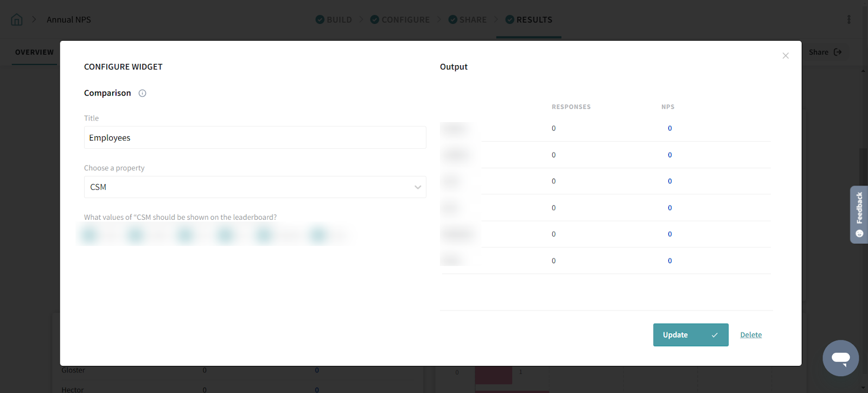Click the Delete link
This screenshot has height=393, width=868.
click(751, 335)
